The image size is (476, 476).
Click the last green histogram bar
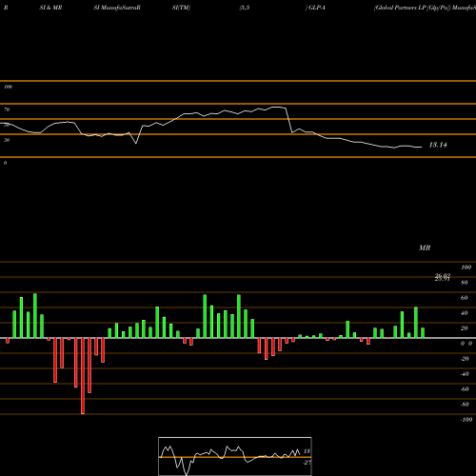click(x=423, y=333)
